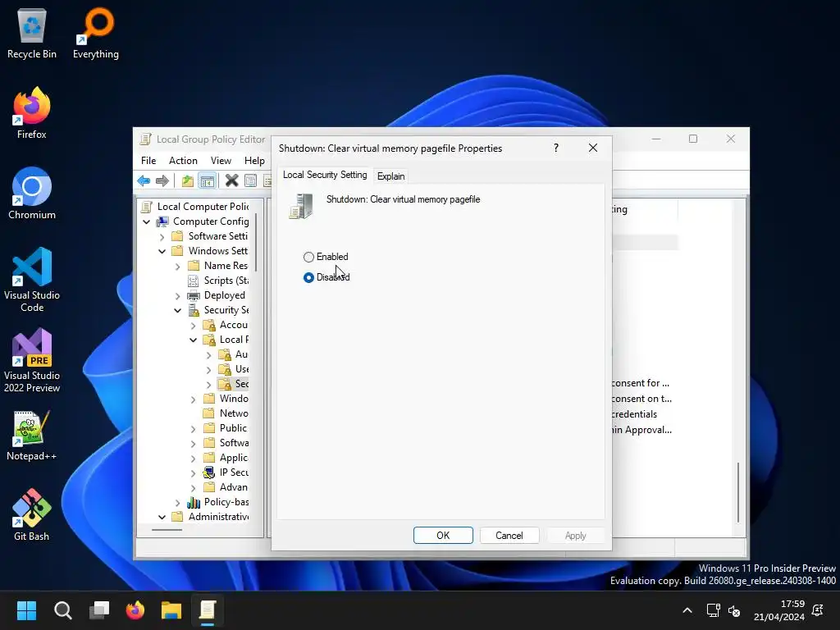Expand the Name Resolution Policy node
This screenshot has height=630, width=840.
point(177,267)
